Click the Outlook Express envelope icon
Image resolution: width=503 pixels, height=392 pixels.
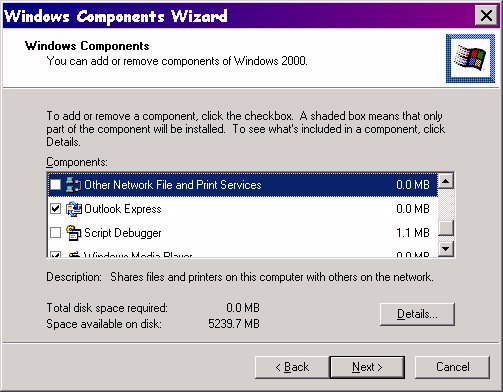(73, 209)
